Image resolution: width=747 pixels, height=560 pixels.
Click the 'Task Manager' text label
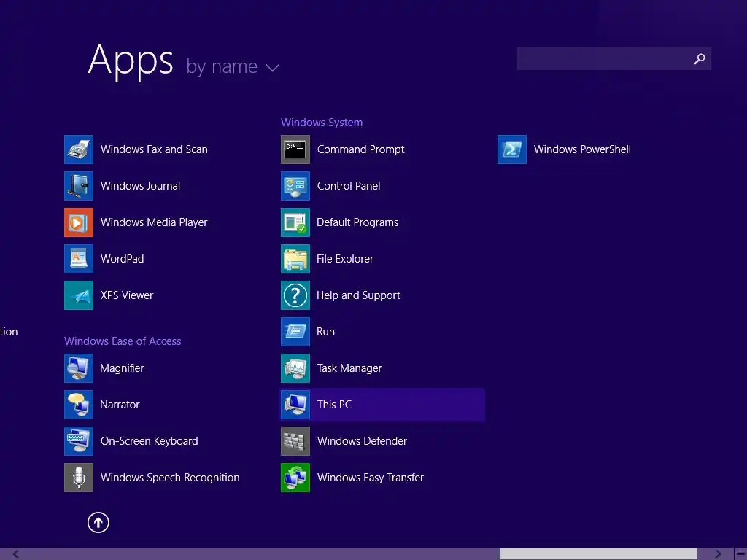(349, 368)
